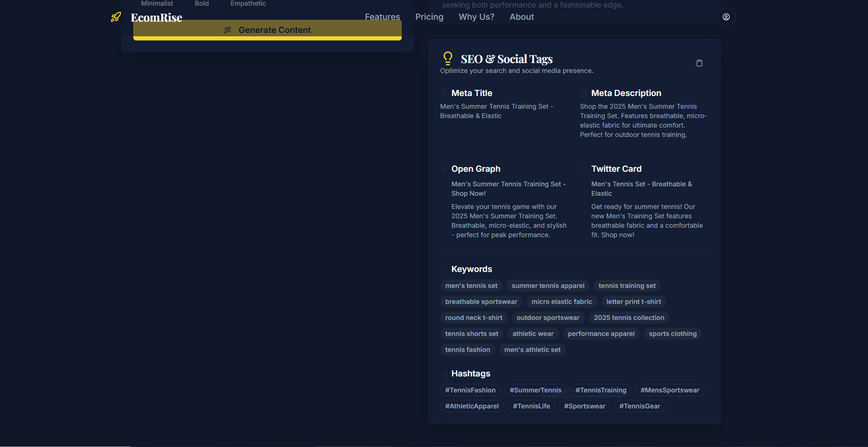Navigate to the About page
This screenshot has height=447, width=868.
[x=521, y=17]
